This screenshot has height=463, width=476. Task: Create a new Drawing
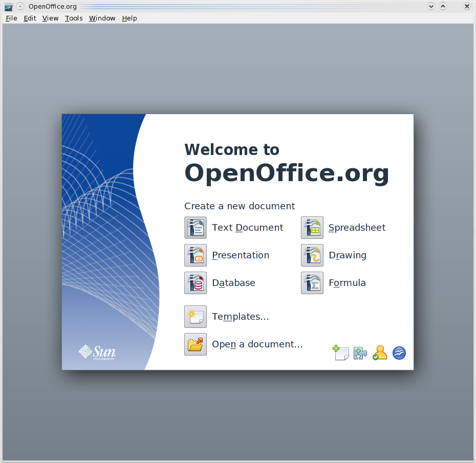pyautogui.click(x=312, y=255)
